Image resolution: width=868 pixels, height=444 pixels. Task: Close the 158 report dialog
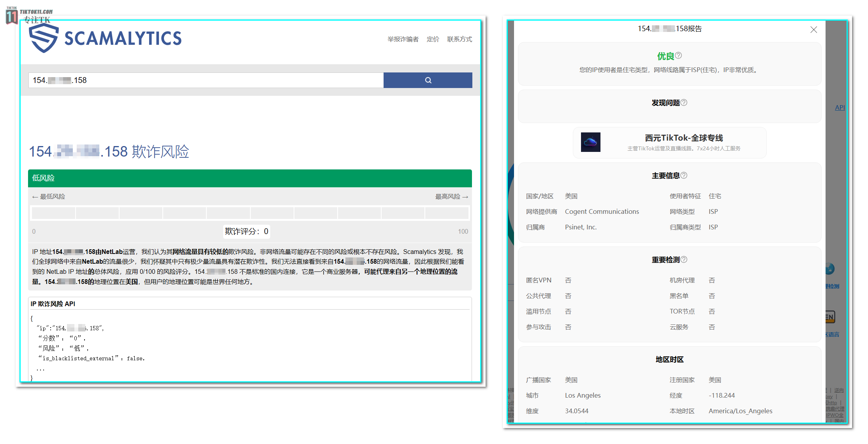coord(813,30)
